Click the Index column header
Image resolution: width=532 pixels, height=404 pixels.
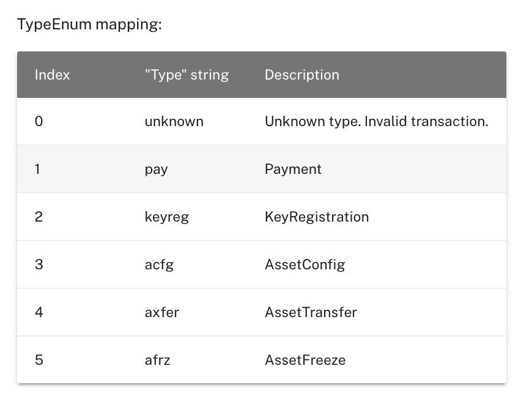53,75
